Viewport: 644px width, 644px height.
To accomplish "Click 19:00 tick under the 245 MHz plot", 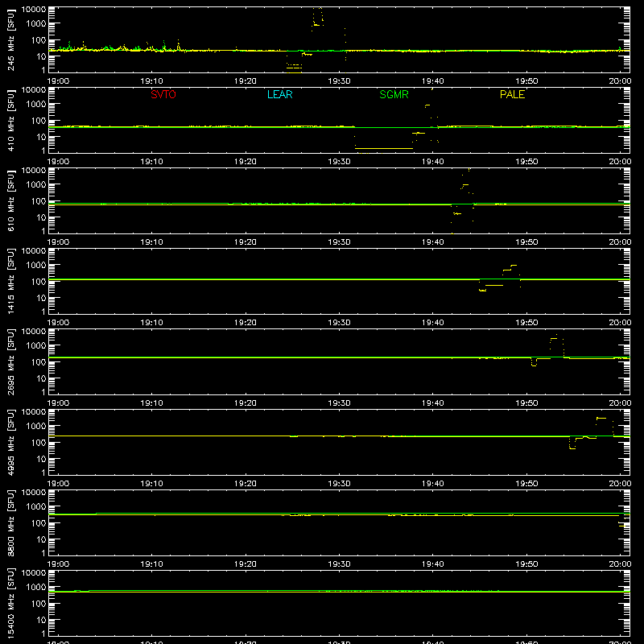I will (x=58, y=81).
